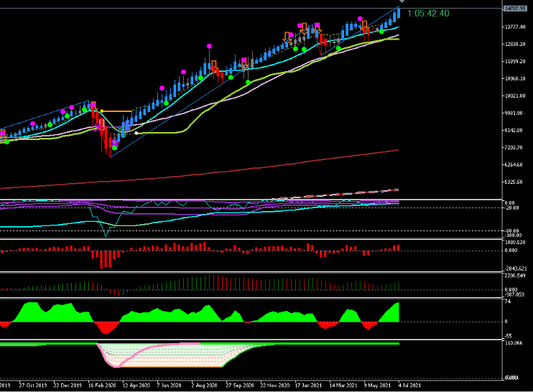The height and width of the screenshot is (392, 533).
Task: Select the 16 Feb 2020 date label
Action: [x=102, y=386]
